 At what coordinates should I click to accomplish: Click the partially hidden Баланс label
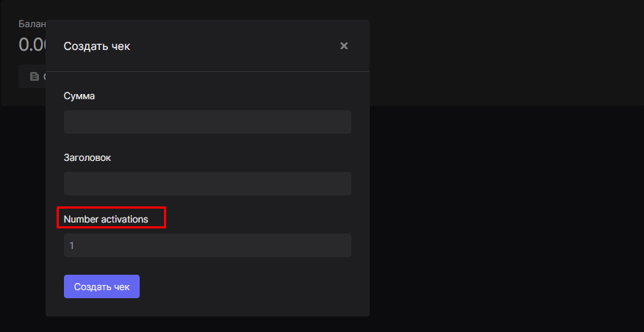pyautogui.click(x=32, y=24)
